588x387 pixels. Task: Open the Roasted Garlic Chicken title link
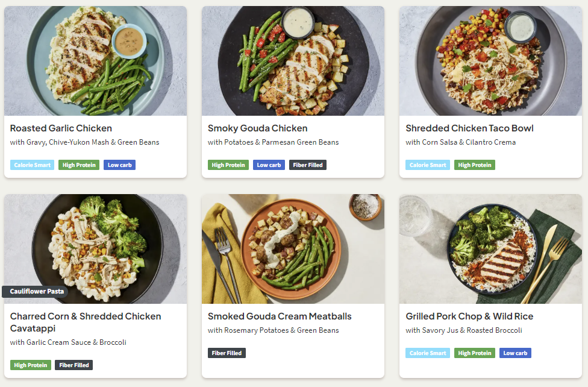[x=61, y=128]
